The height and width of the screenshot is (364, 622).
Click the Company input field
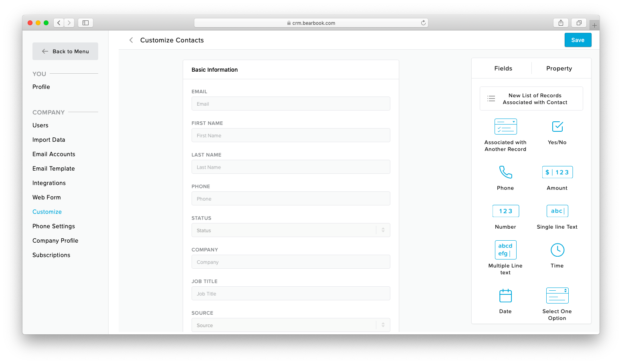point(291,262)
